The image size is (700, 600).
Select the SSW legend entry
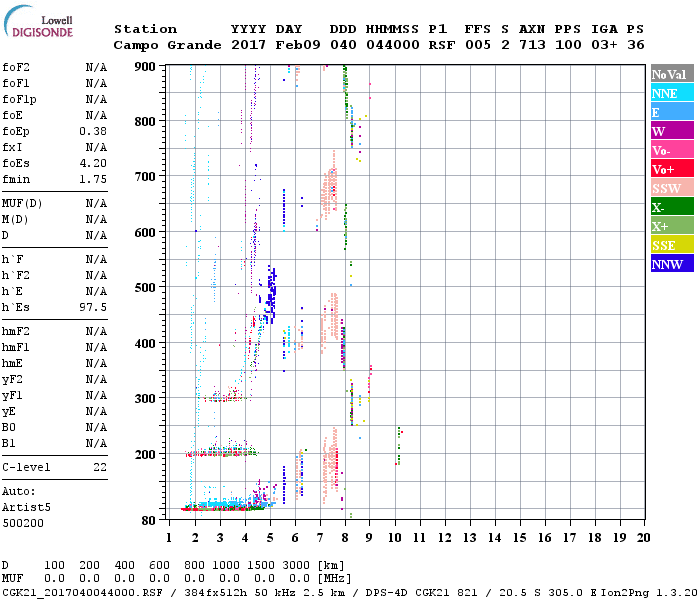tap(671, 188)
